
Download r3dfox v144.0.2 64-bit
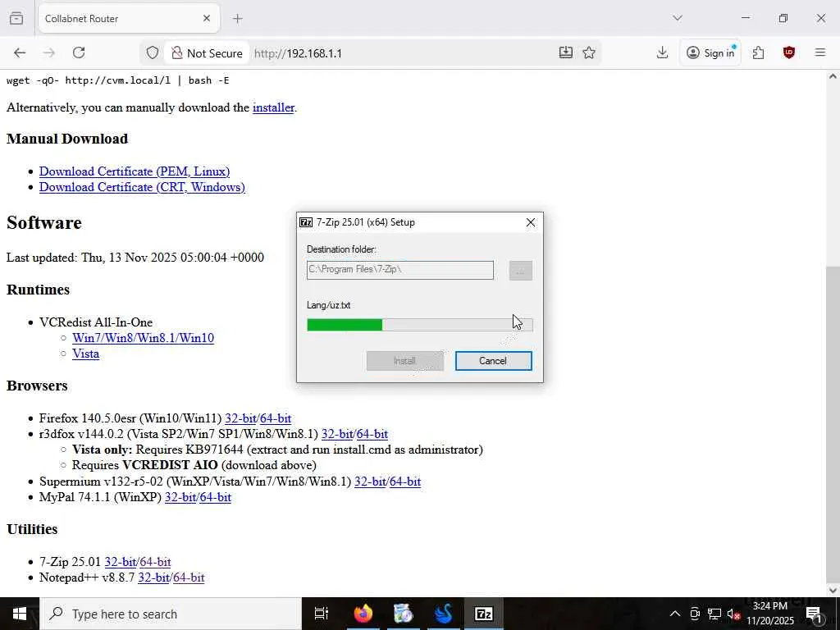(x=372, y=434)
